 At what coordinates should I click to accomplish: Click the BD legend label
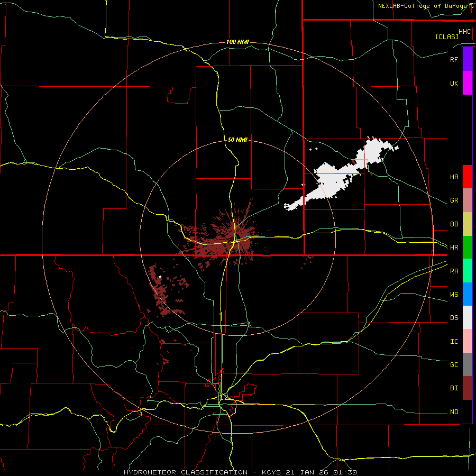click(454, 224)
